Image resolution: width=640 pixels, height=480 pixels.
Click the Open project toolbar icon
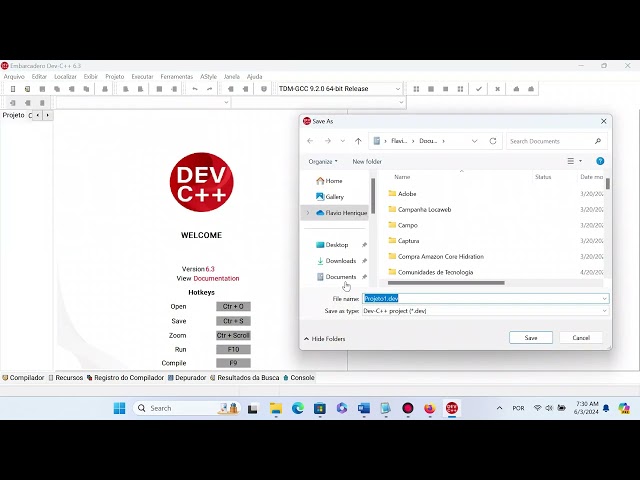tap(27, 89)
